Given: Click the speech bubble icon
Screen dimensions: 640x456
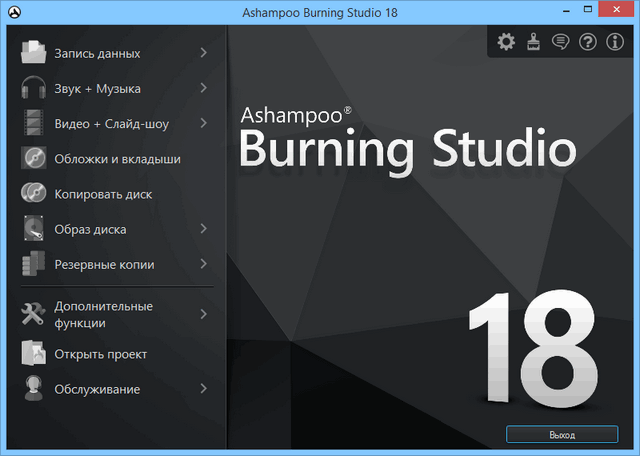Looking at the screenshot, I should coord(561,41).
